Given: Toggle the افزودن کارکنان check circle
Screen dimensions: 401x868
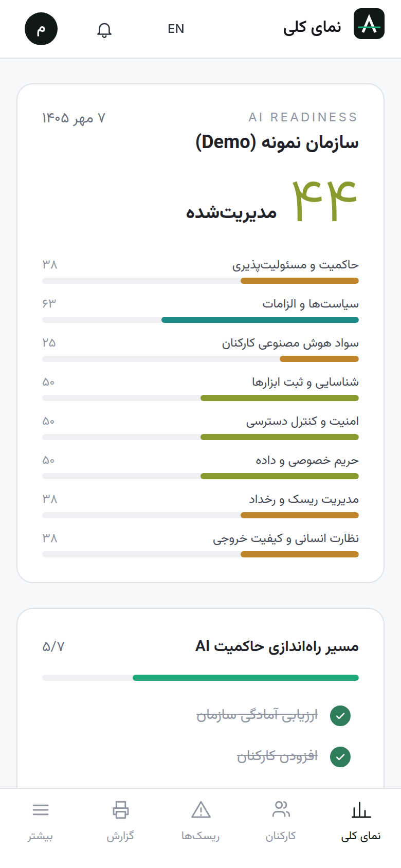Looking at the screenshot, I should click(x=340, y=756).
